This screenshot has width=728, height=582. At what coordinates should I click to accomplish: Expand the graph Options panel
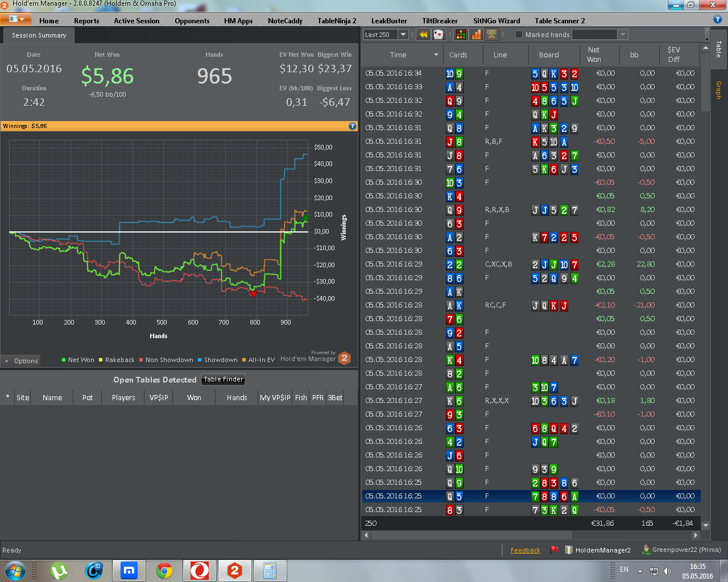click(21, 361)
